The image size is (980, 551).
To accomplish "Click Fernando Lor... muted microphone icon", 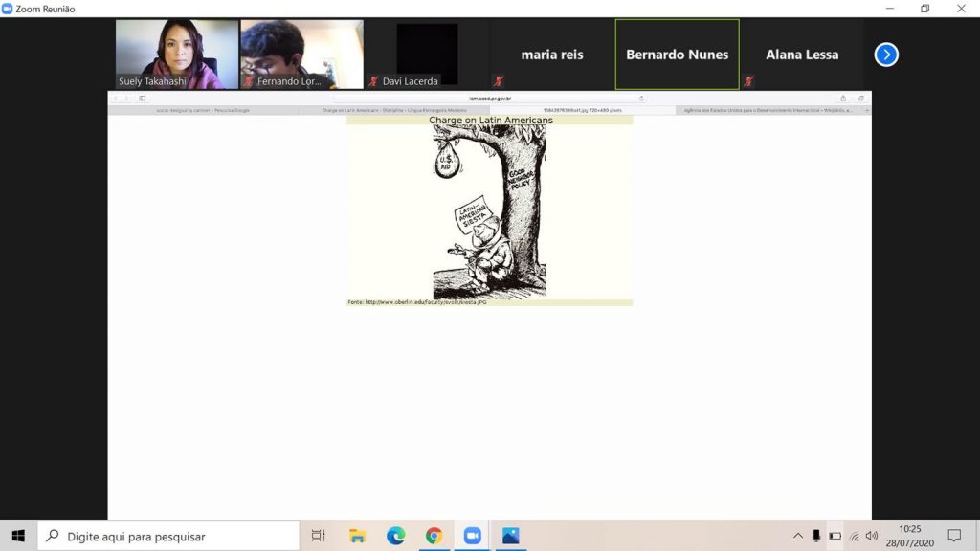I will coord(249,81).
